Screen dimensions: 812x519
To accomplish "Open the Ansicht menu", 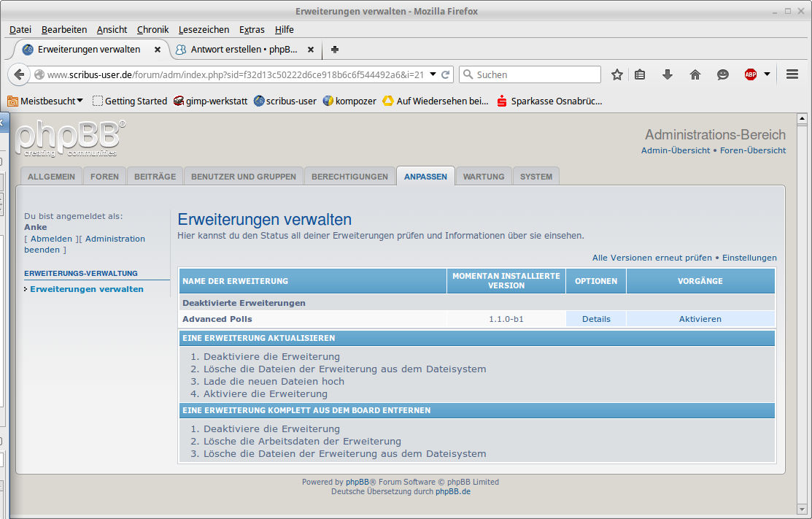I will (x=112, y=29).
